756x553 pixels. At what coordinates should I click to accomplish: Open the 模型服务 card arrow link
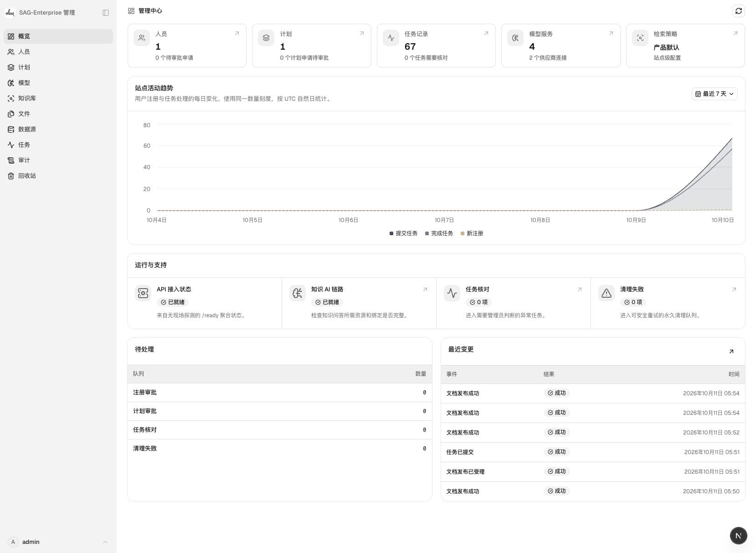tap(611, 33)
